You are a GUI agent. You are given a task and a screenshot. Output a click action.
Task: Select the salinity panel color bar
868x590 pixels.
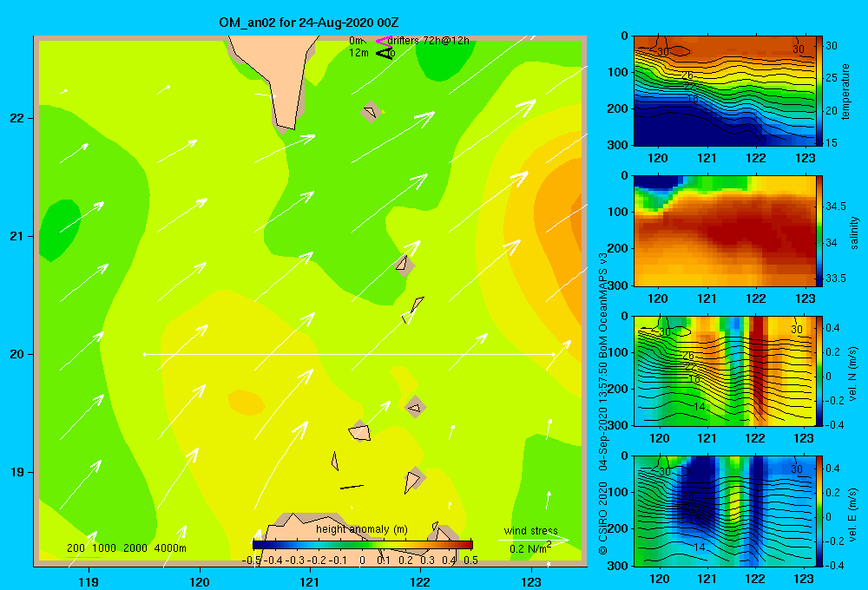819,231
